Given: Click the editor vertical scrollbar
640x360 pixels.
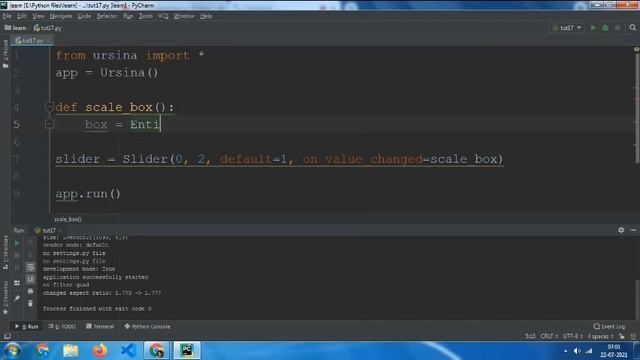Looking at the screenshot, I should (x=637, y=108).
